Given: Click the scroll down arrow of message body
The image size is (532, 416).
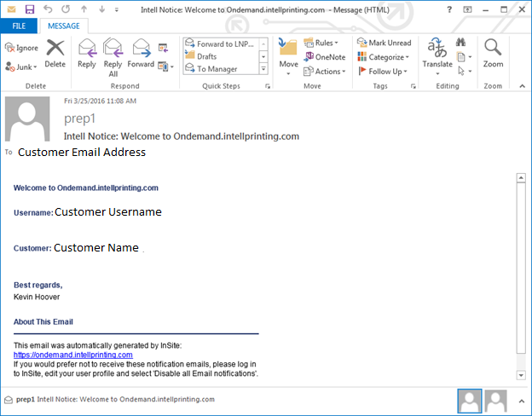Looking at the screenshot, I should point(520,375).
